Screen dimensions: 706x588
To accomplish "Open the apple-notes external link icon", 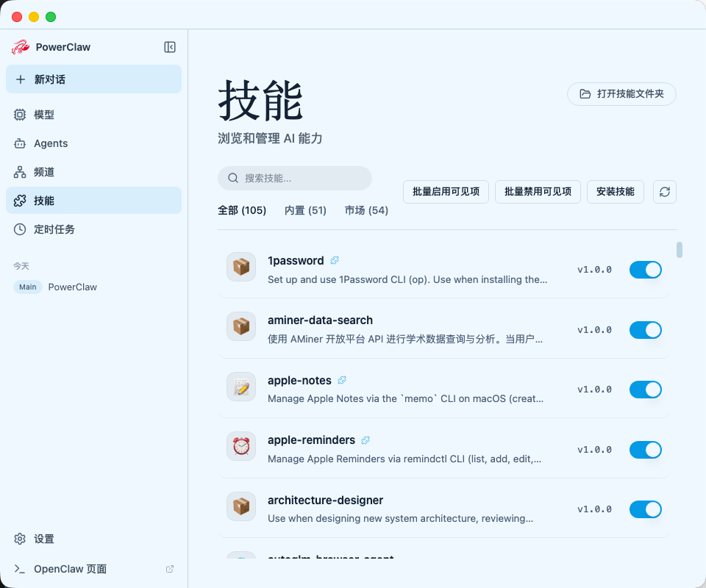I will 340,380.
